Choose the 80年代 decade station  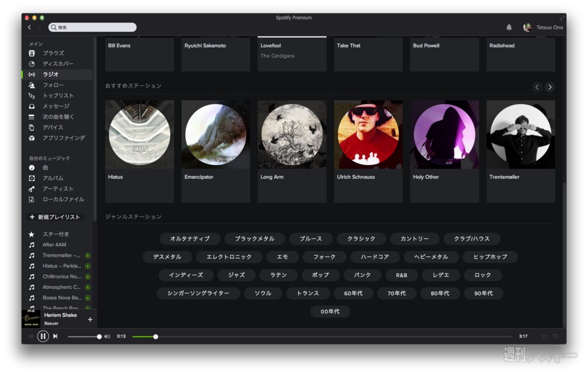pyautogui.click(x=440, y=293)
